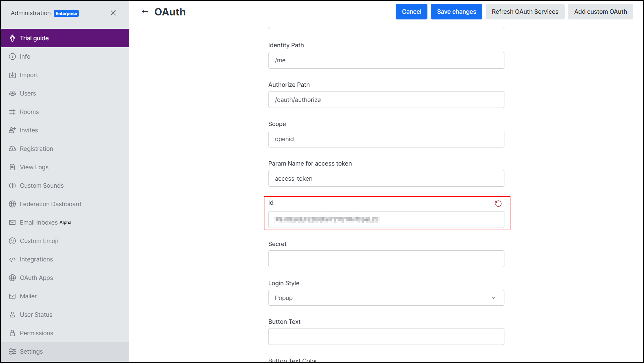
Task: Open the Integrations menu item
Action: click(36, 259)
